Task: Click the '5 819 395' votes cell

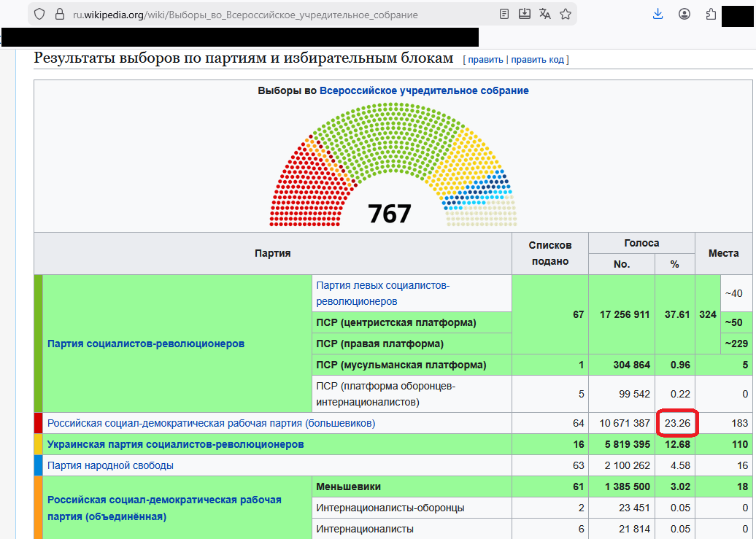Action: click(x=622, y=444)
